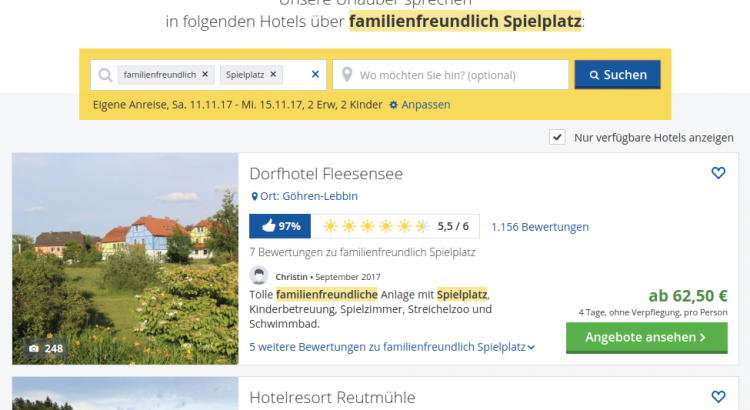Click the highlighted familienfreundliche word in review
Image resolution: width=750 pixels, height=410 pixels.
327,294
